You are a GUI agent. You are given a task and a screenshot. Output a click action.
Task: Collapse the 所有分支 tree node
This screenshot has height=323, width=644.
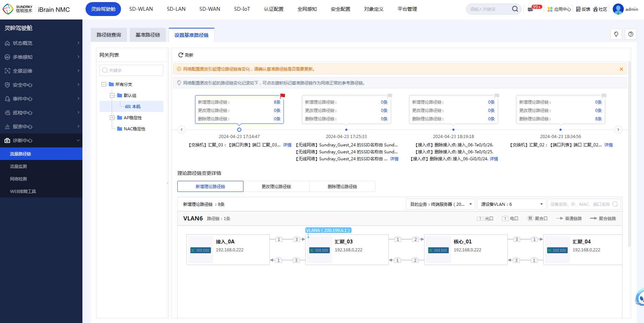pyautogui.click(x=104, y=84)
